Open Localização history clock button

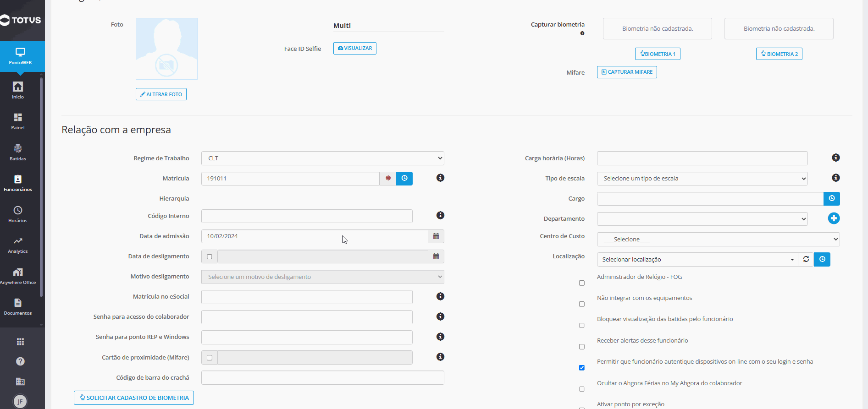[822, 259]
